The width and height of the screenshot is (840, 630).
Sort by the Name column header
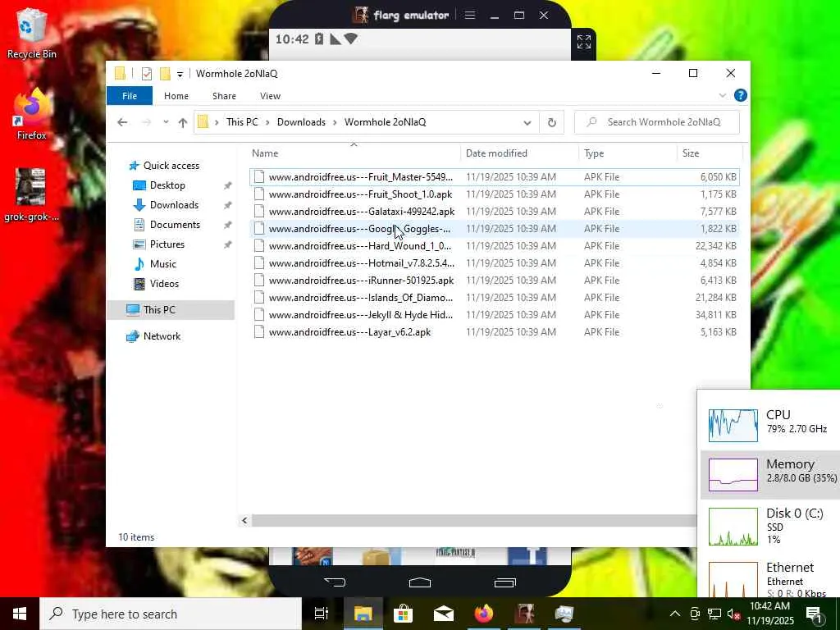[x=354, y=153]
